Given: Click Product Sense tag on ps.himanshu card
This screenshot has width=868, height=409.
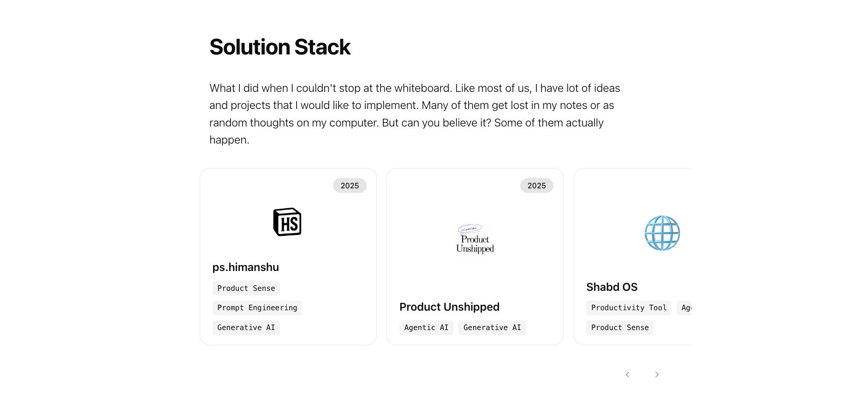Looking at the screenshot, I should tap(246, 288).
